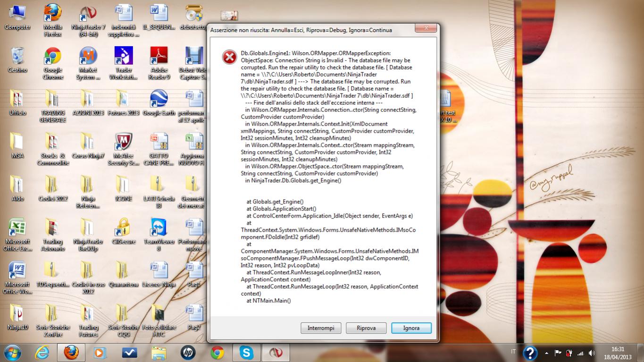Select the Licenze Ninja document

(x=159, y=274)
